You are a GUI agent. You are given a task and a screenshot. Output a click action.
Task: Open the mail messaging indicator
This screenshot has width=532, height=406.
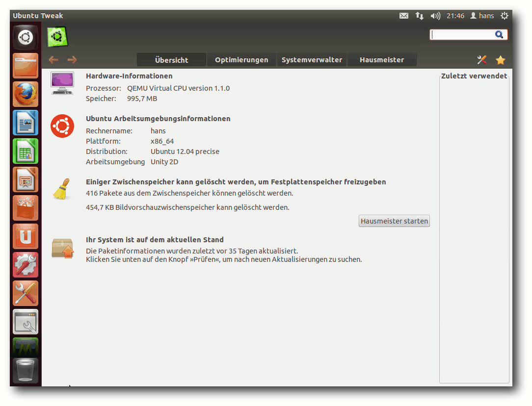(404, 16)
